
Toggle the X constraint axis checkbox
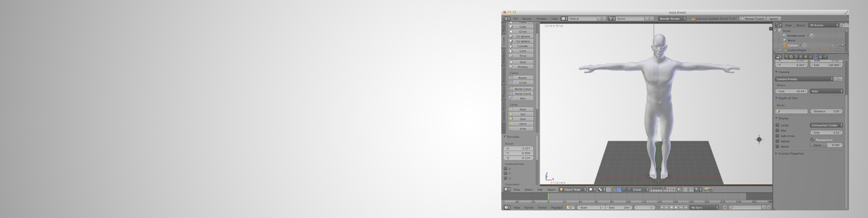[506, 169]
